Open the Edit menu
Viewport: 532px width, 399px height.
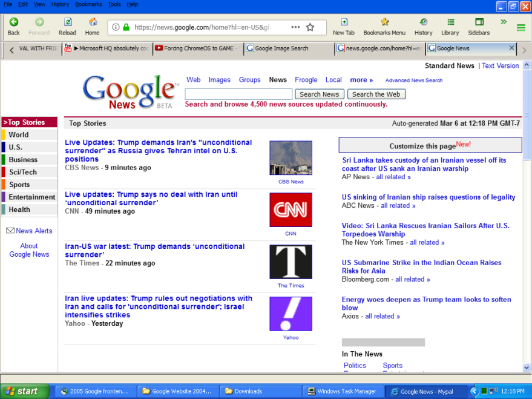23,4
